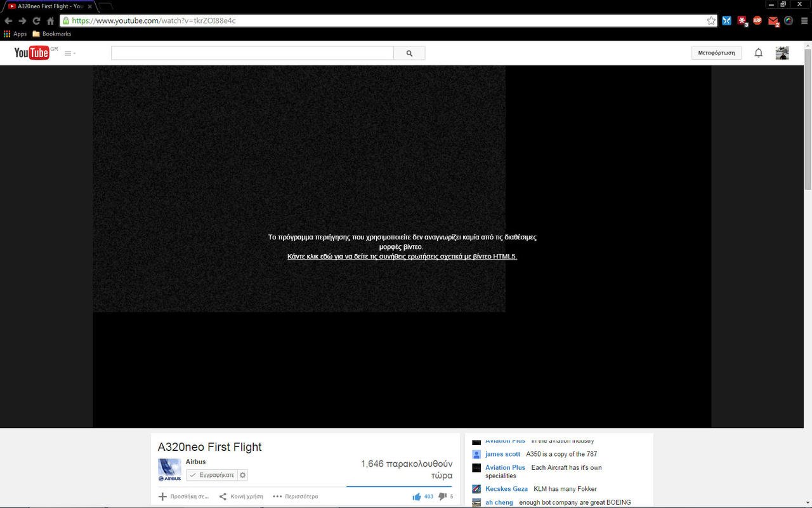Click the Airbus channel logo thumbnail
The width and height of the screenshot is (812, 508).
[169, 470]
